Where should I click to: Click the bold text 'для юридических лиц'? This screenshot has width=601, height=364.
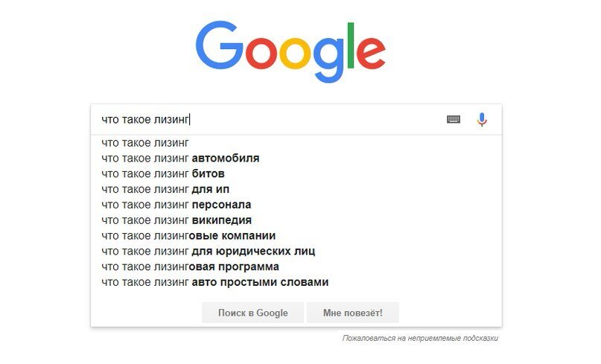click(253, 252)
